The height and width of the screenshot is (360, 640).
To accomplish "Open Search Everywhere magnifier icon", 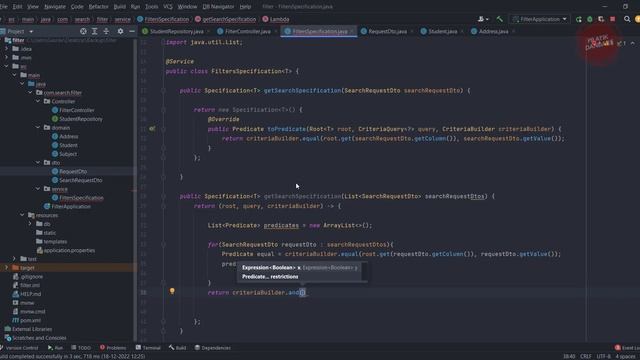I will [x=627, y=19].
